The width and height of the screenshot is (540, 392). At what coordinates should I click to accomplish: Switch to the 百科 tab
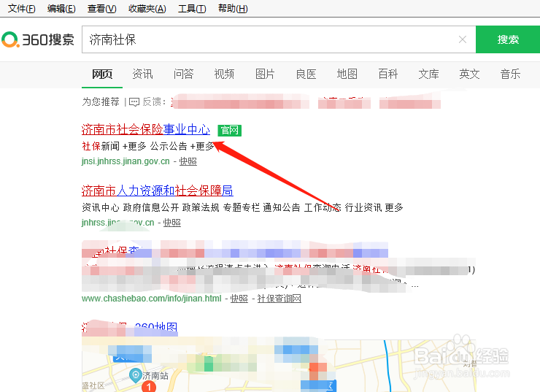(387, 74)
